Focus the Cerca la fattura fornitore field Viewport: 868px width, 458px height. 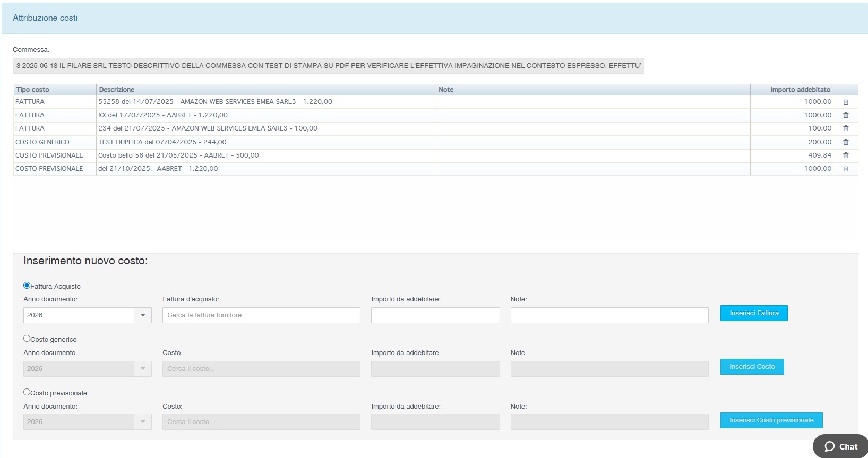point(261,315)
